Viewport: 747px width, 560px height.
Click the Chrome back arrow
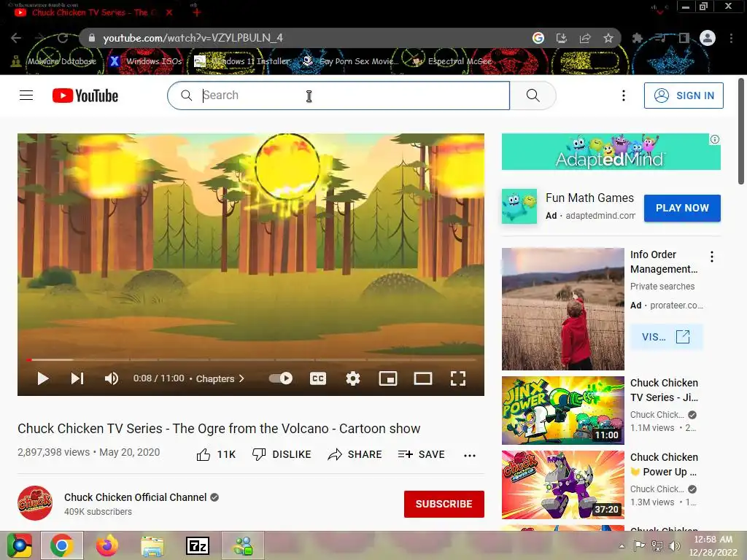[x=16, y=38]
